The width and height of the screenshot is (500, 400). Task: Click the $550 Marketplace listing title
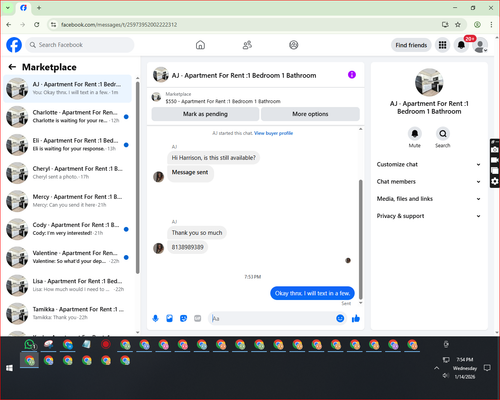click(x=223, y=101)
